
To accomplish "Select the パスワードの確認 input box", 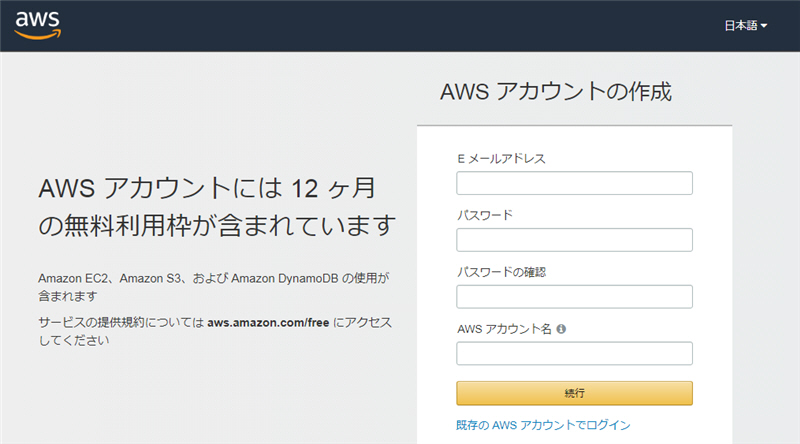I will click(574, 297).
